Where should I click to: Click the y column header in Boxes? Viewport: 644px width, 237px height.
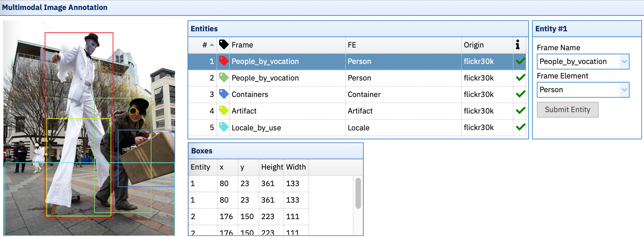[x=248, y=167]
